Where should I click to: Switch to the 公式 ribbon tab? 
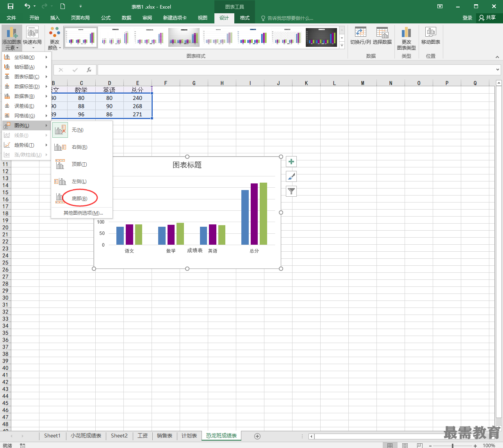[106, 18]
